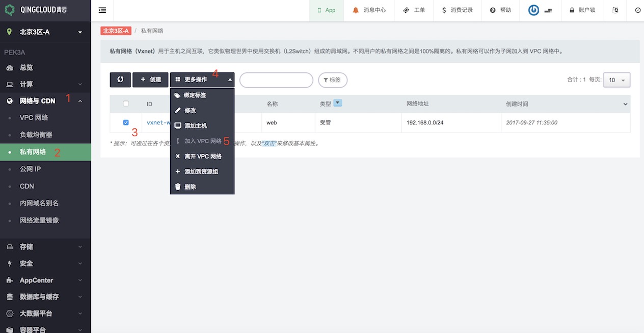Choose 删除 from the dropdown menu
This screenshot has height=333, width=644.
point(190,187)
